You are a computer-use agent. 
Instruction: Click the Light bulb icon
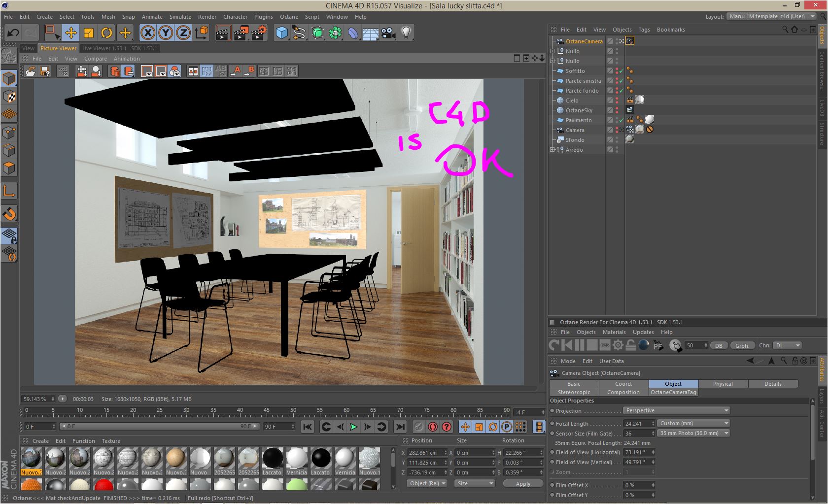406,33
